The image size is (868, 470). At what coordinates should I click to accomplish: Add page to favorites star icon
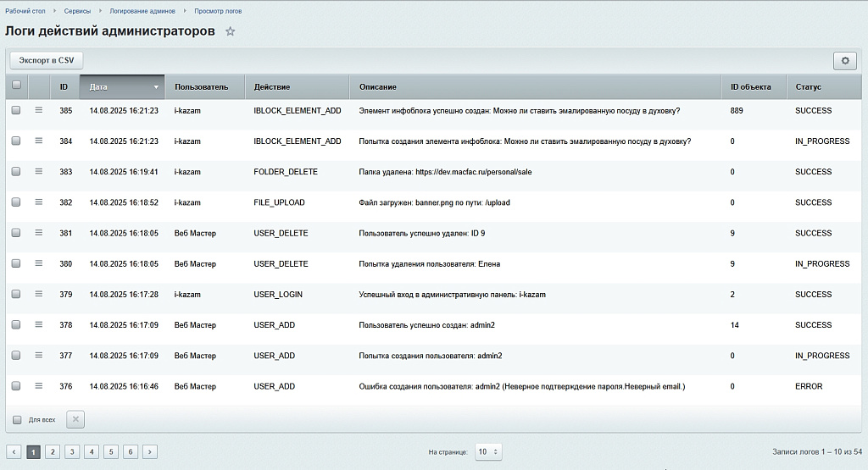230,32
